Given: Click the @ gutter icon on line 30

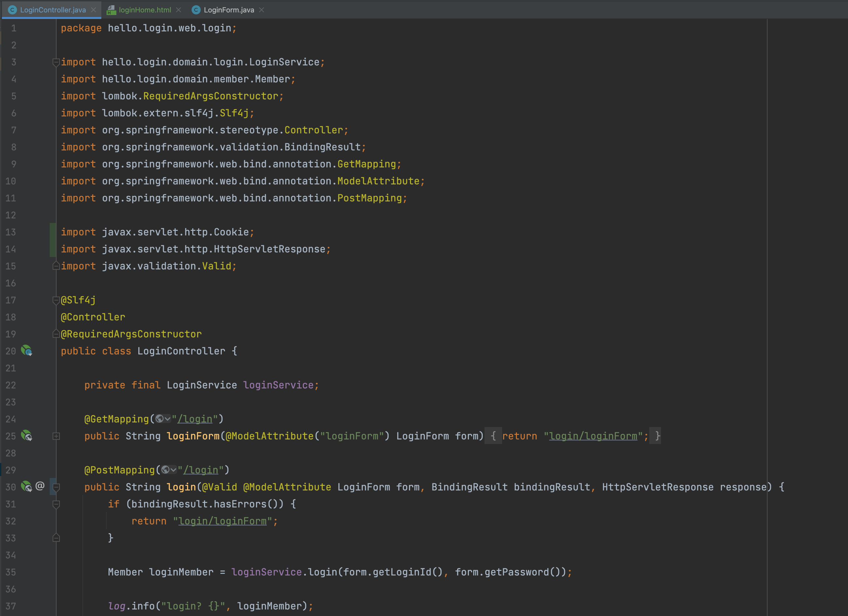Looking at the screenshot, I should (x=40, y=486).
